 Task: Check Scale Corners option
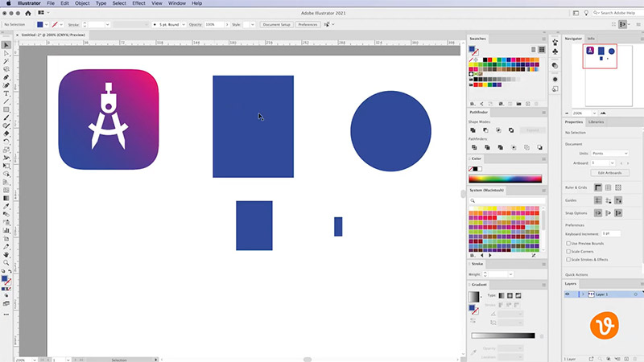pyautogui.click(x=568, y=251)
